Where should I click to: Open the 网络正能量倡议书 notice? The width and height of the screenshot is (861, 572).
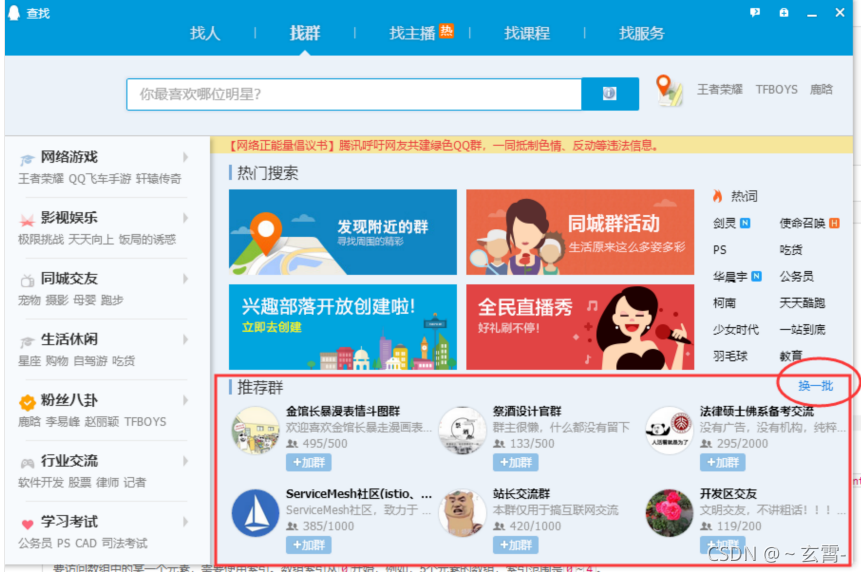click(443, 145)
